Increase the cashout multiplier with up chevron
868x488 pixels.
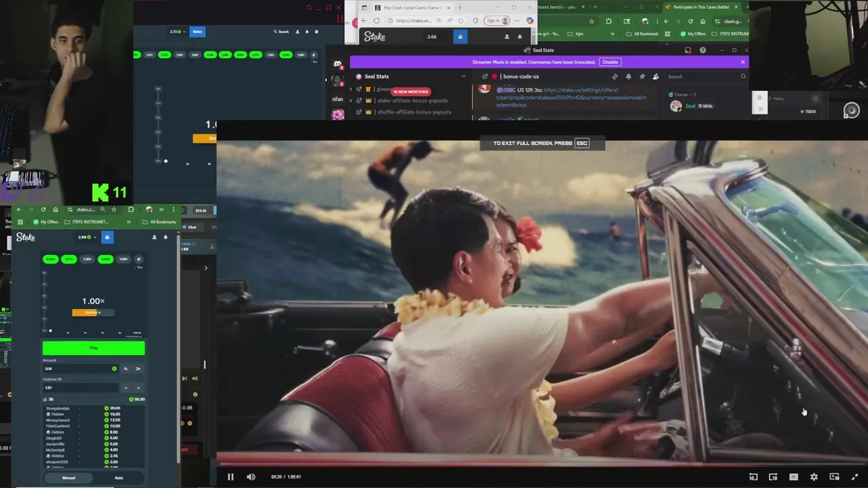(x=138, y=388)
